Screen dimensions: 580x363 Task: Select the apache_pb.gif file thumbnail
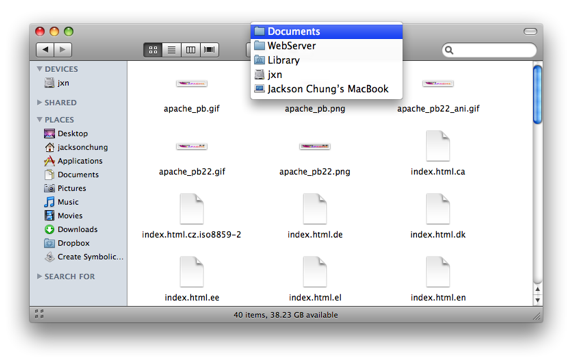192,84
